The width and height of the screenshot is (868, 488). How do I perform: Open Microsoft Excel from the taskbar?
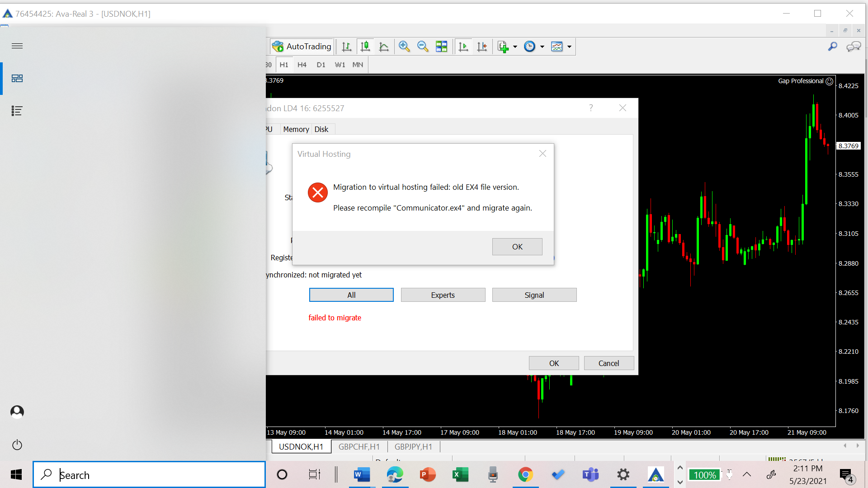point(460,475)
